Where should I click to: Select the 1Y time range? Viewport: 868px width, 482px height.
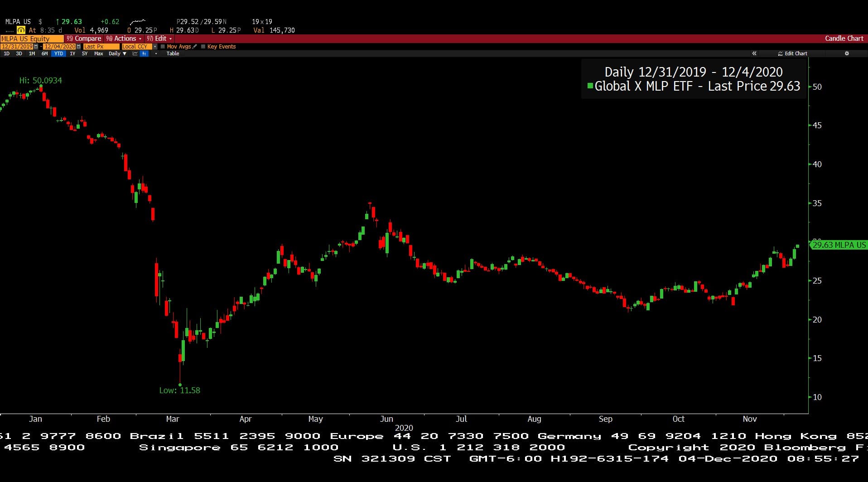(72, 53)
